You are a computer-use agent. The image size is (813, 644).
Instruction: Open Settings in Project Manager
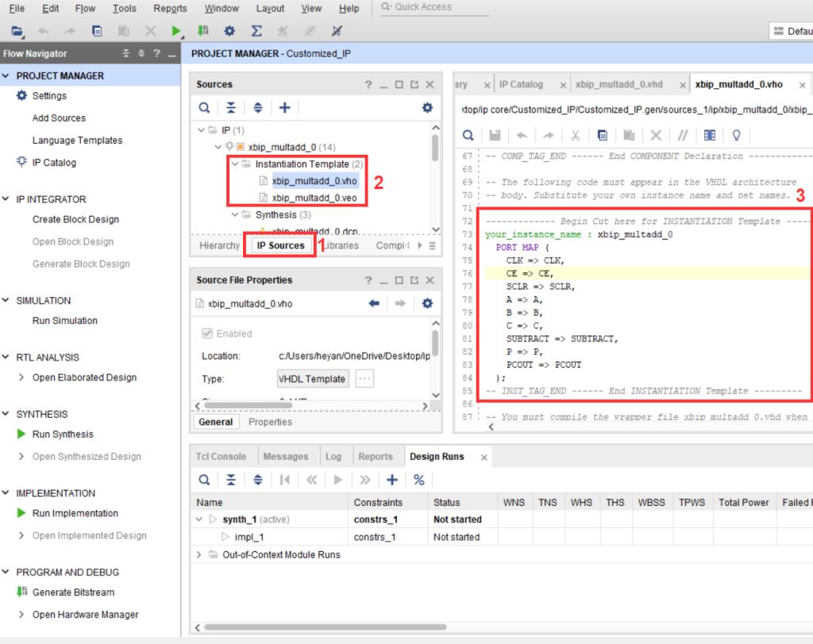[x=49, y=96]
